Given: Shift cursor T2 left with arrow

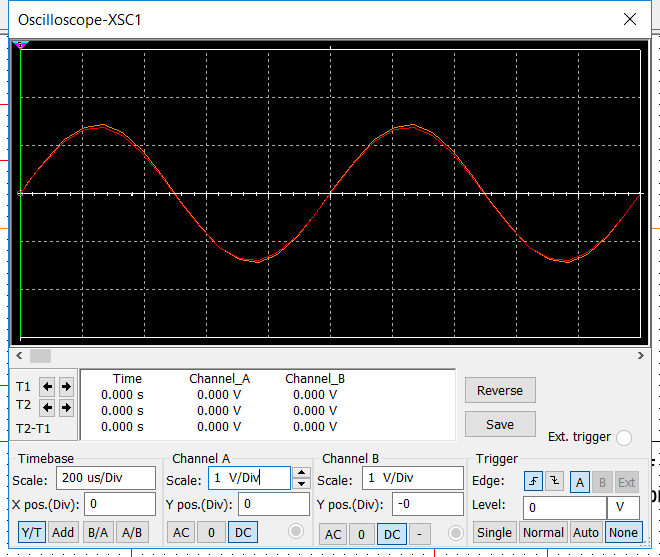Looking at the screenshot, I should coord(47,407).
